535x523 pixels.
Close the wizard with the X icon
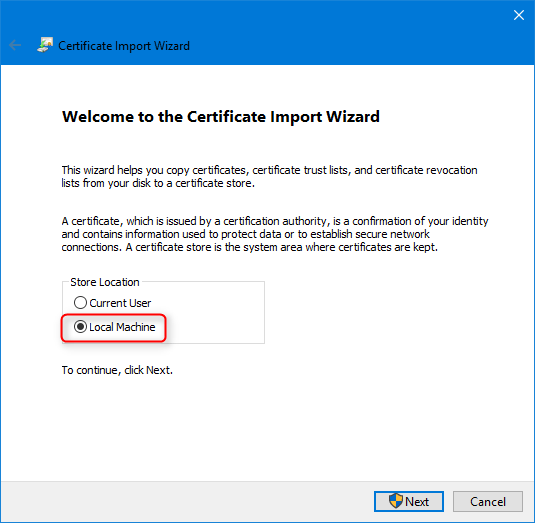point(519,15)
